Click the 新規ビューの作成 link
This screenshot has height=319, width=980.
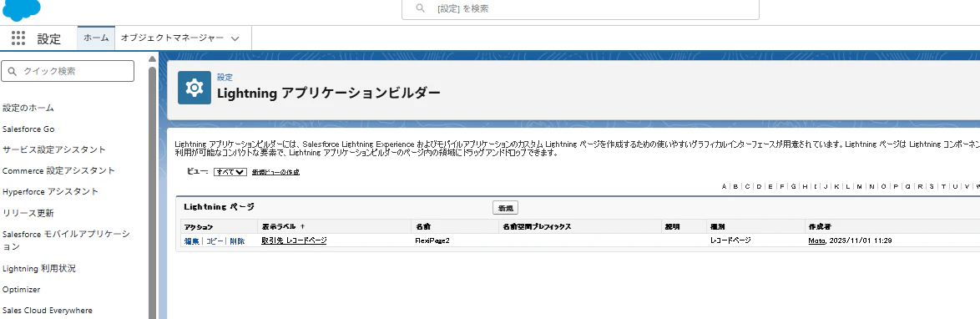pos(275,172)
